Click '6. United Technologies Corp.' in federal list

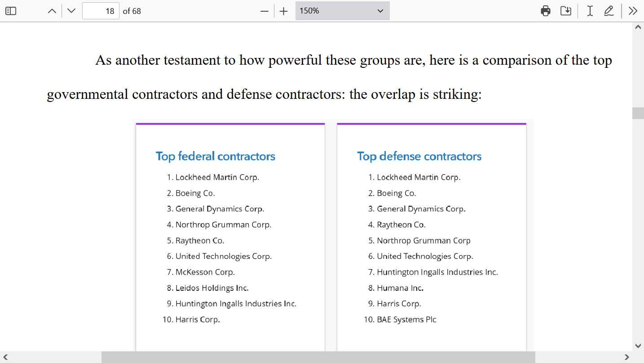click(x=219, y=257)
